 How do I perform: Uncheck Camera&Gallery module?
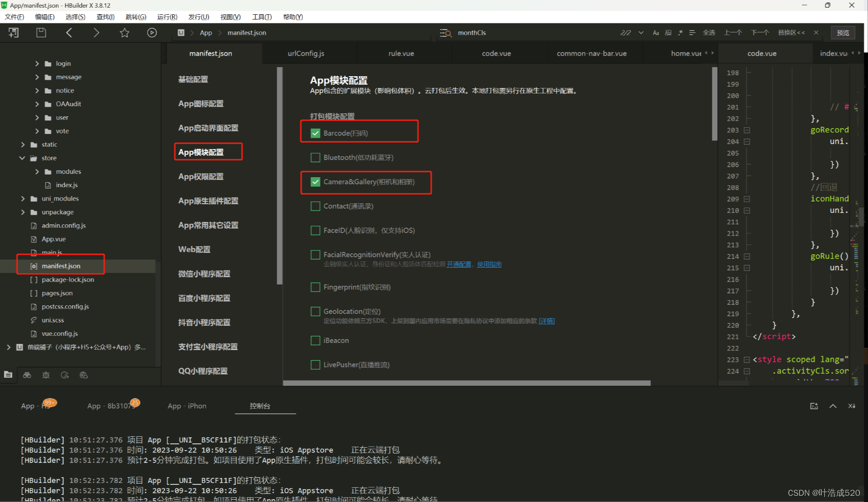click(x=315, y=181)
